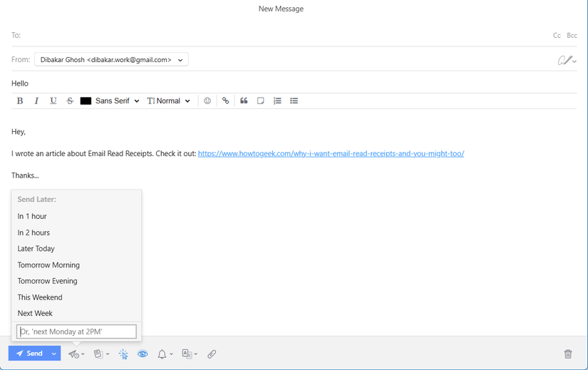The image size is (588, 370).
Task: Toggle bold formatting
Action: [20, 101]
